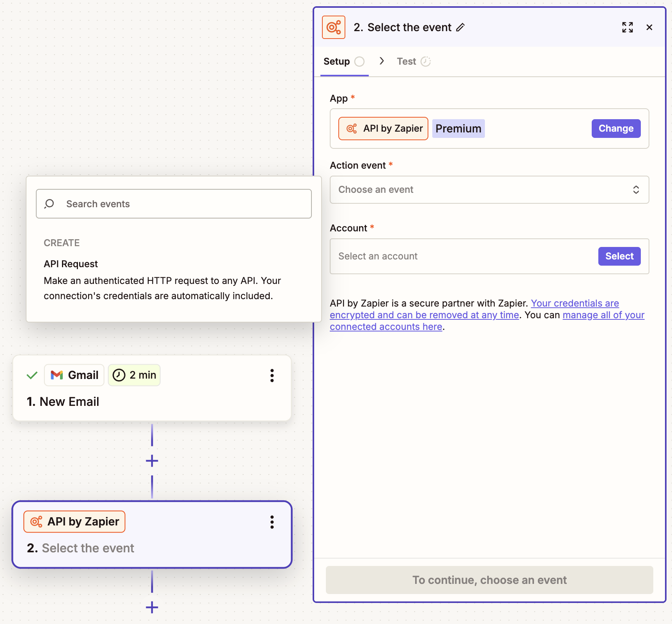Click the 2 min polling badge

(x=134, y=375)
